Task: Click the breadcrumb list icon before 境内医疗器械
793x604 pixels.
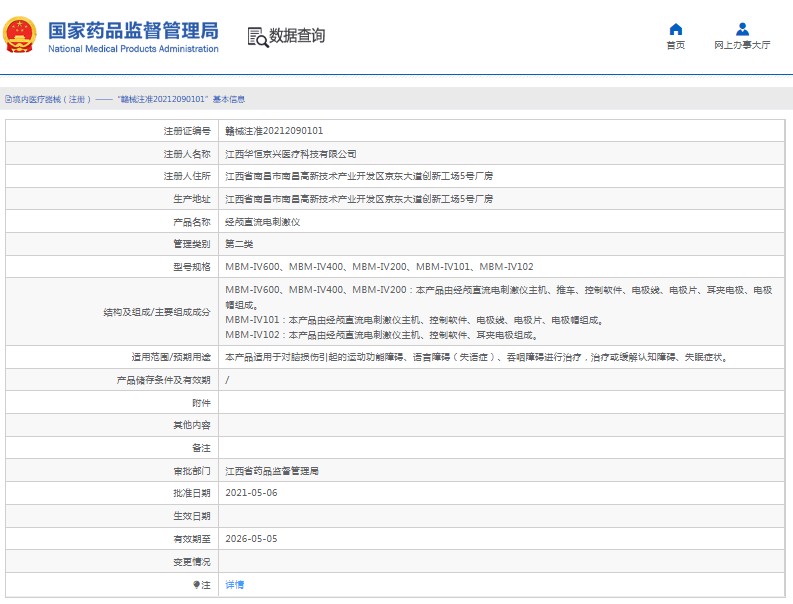Action: 8,99
